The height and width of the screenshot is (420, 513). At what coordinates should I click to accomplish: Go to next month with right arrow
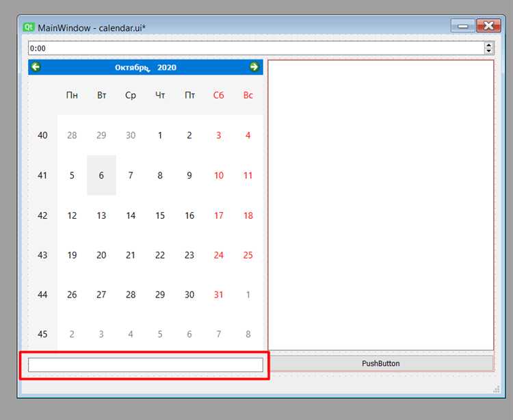pos(254,67)
